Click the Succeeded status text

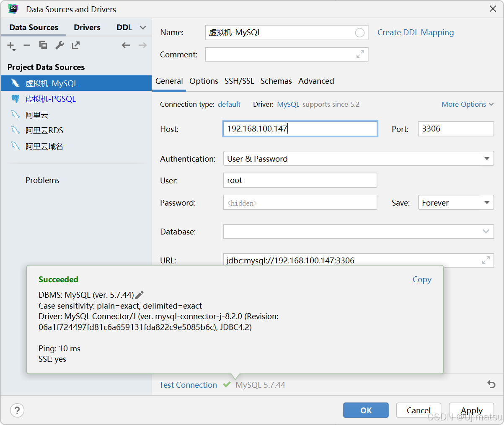point(58,280)
